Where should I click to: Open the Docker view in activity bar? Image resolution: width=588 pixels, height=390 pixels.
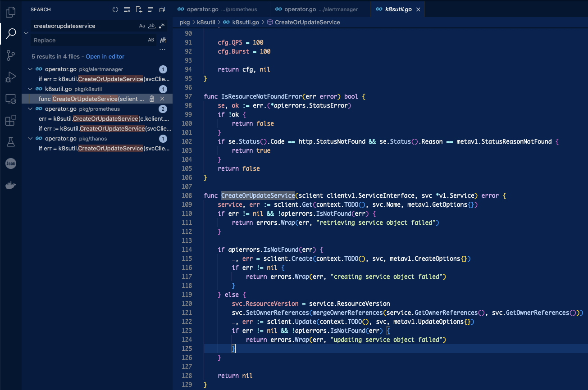(10, 185)
